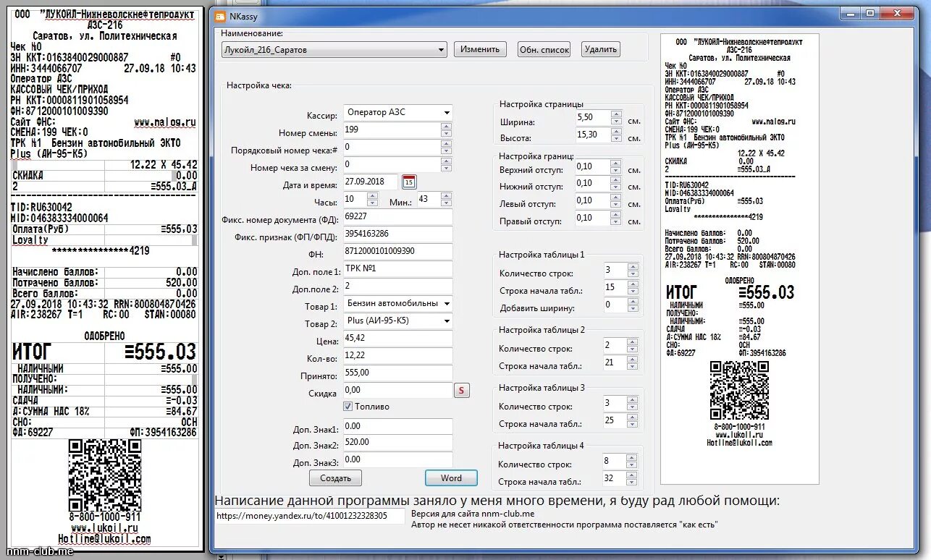Click the Номер чека за смену spinner
This screenshot has width=931, height=560.
point(446,165)
